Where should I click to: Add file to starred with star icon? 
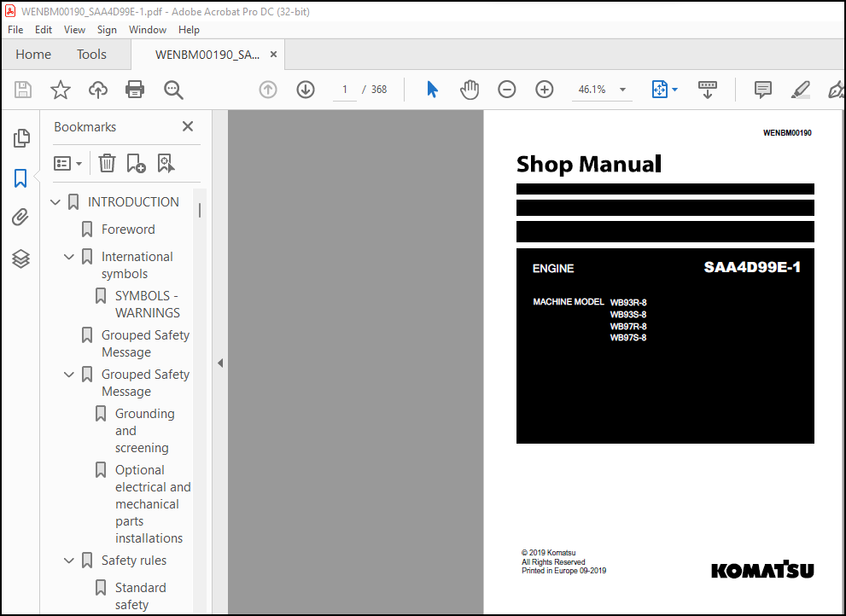pos(61,90)
